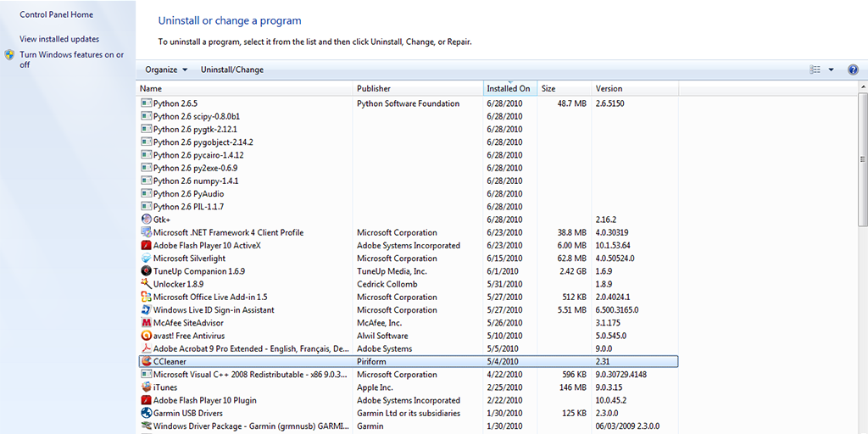Open Control Panel Home link
868x434 pixels.
click(56, 14)
